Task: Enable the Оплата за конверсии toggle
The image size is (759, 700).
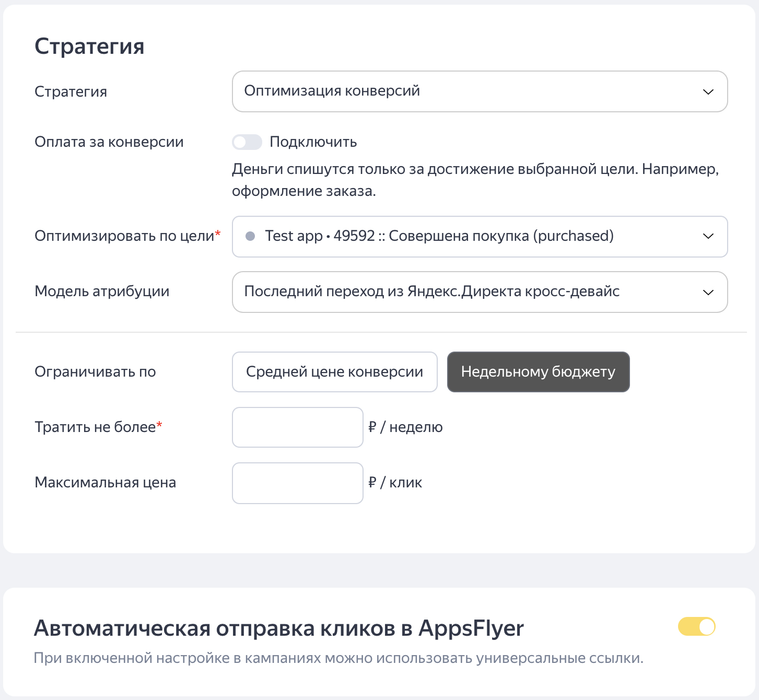Action: pyautogui.click(x=247, y=142)
